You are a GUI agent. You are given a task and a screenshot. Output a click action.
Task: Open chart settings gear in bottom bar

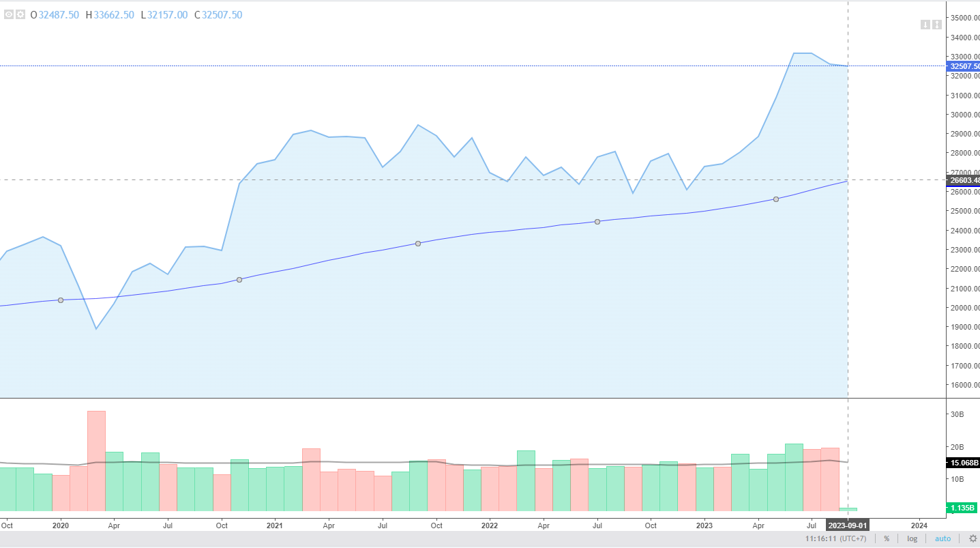click(972, 538)
